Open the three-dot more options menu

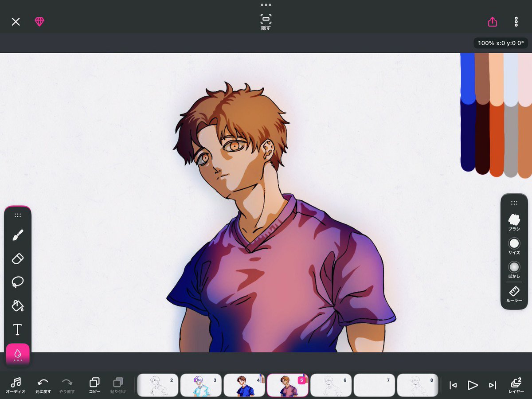pyautogui.click(x=516, y=22)
